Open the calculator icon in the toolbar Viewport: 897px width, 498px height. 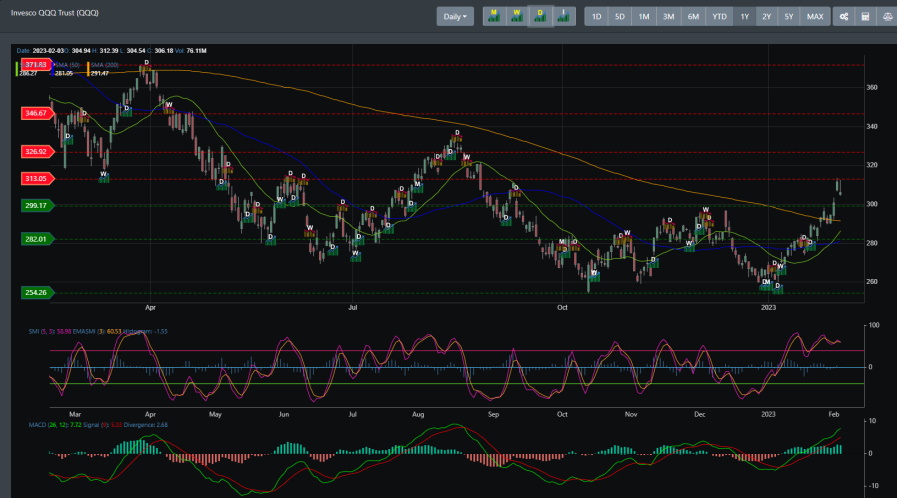point(866,17)
